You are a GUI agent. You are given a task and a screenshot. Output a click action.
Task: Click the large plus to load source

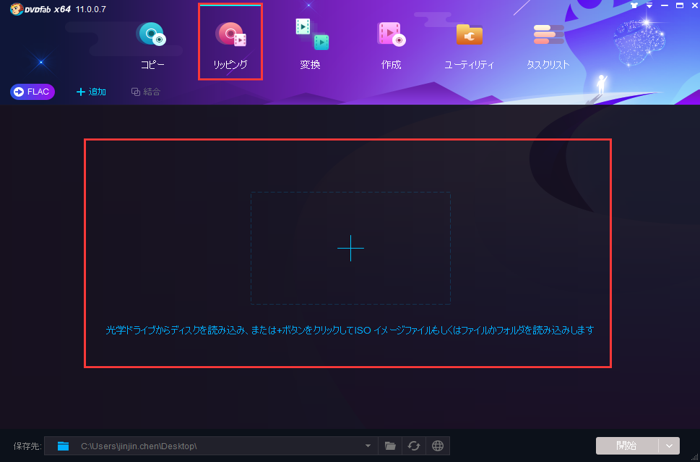[x=350, y=248]
